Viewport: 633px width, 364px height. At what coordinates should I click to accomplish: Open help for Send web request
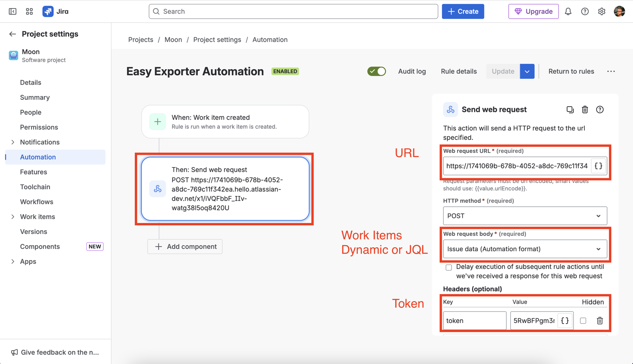(600, 110)
